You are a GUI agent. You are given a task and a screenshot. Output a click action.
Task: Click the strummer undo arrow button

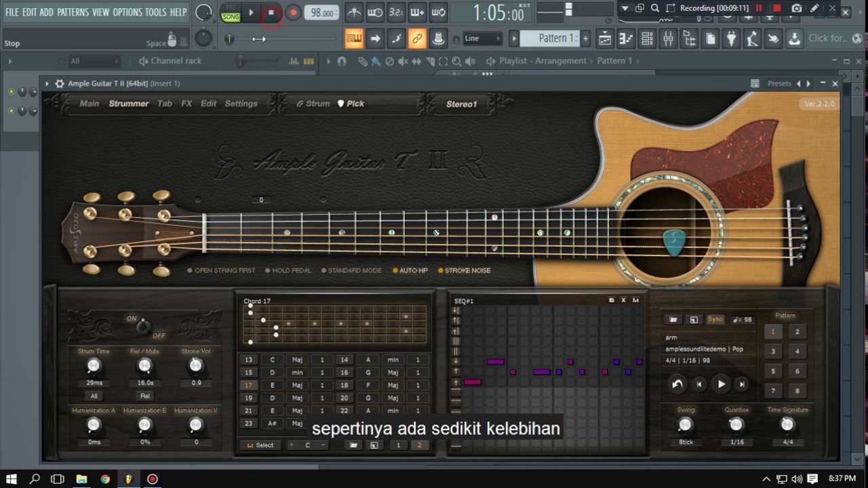677,384
